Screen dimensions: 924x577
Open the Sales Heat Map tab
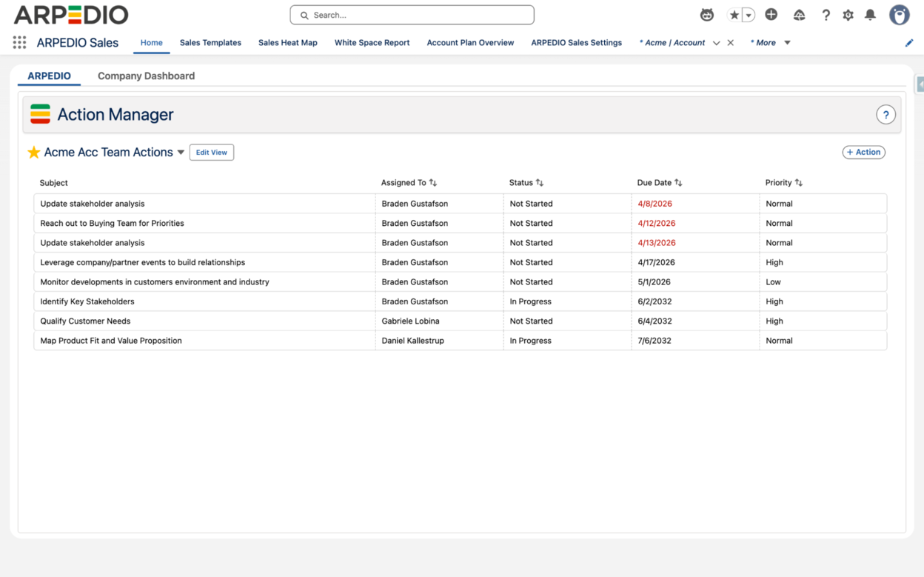tap(288, 43)
